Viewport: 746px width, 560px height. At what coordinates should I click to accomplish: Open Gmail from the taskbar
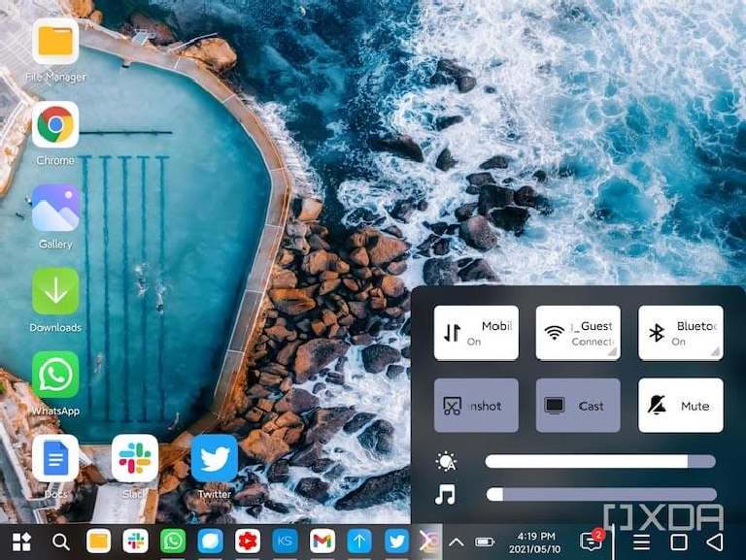coord(322,541)
